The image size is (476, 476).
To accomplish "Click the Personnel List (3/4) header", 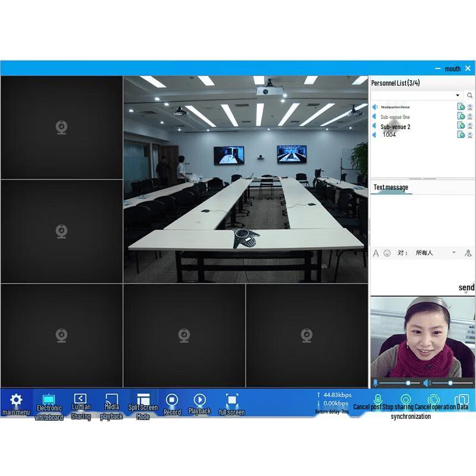I will [x=395, y=83].
